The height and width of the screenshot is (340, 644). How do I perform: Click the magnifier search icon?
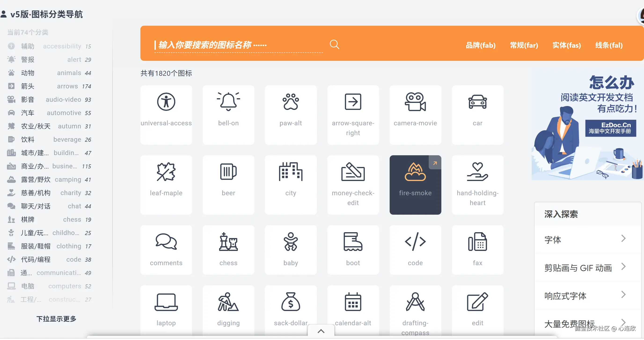pyautogui.click(x=334, y=45)
